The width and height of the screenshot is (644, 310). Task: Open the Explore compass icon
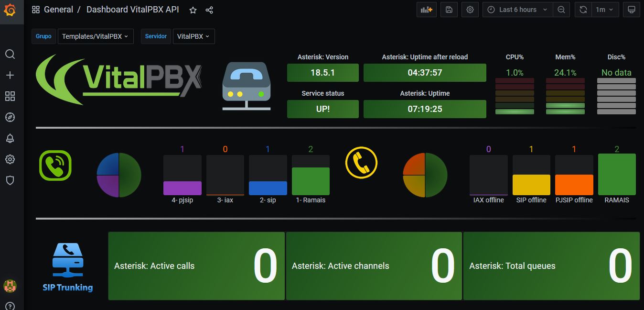point(10,117)
